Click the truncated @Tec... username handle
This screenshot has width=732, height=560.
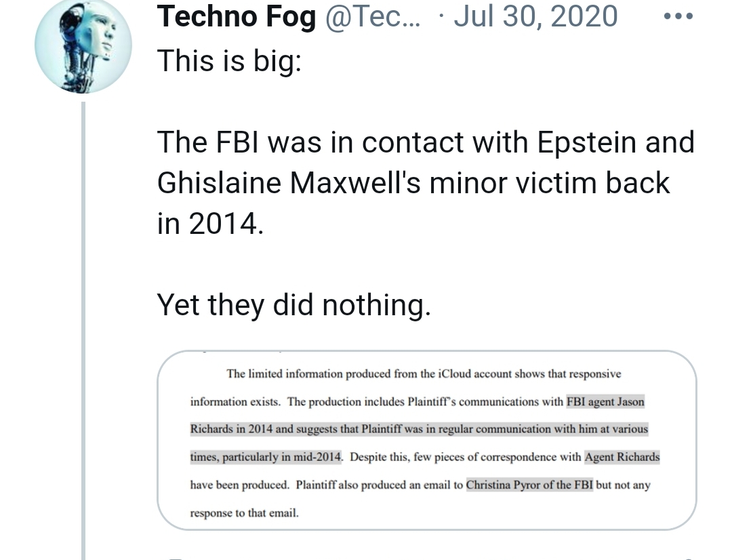373,17
